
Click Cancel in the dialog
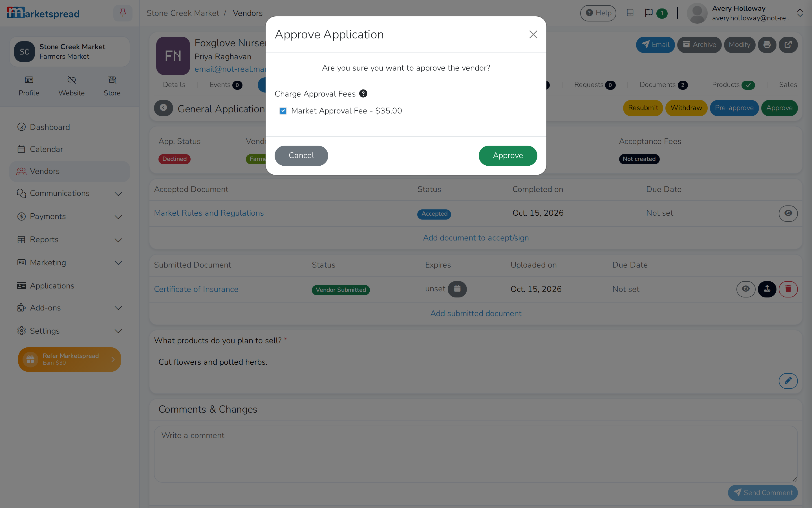pyautogui.click(x=301, y=156)
